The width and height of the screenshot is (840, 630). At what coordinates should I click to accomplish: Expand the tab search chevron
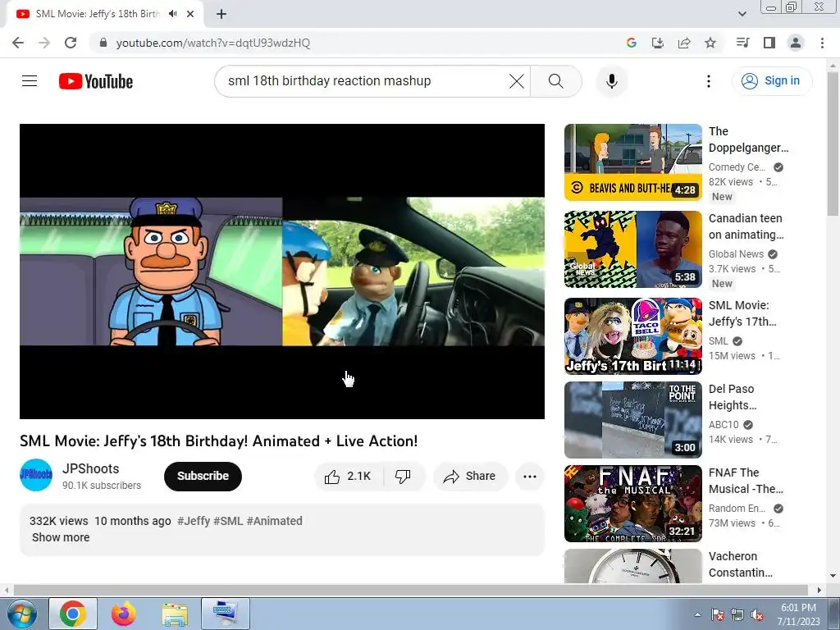(x=742, y=14)
